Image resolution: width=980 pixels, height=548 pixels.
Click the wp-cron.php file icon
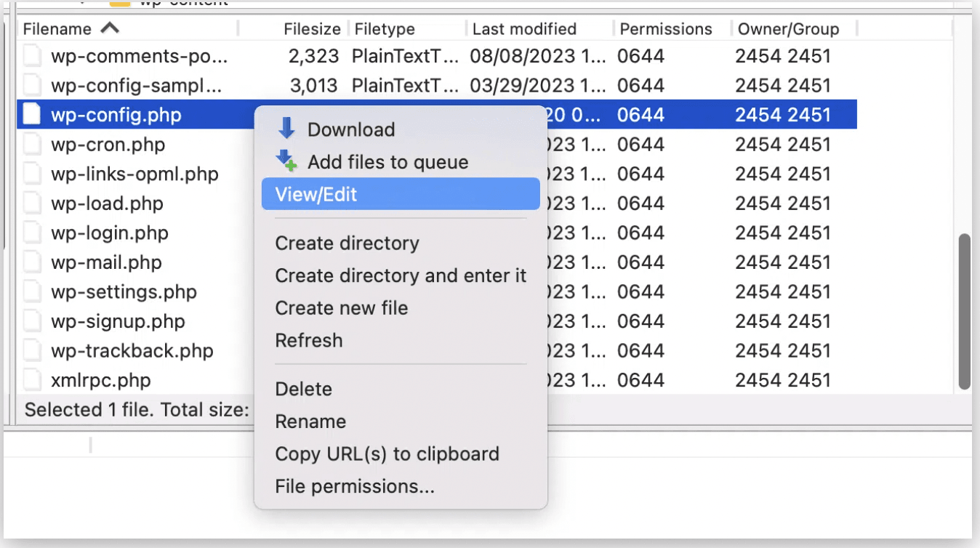point(32,145)
